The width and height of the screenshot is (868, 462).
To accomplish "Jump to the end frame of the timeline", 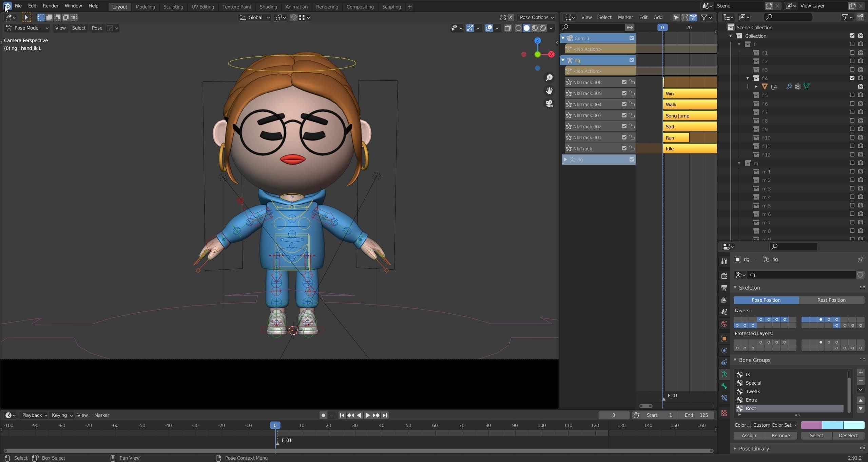I will (x=384, y=415).
